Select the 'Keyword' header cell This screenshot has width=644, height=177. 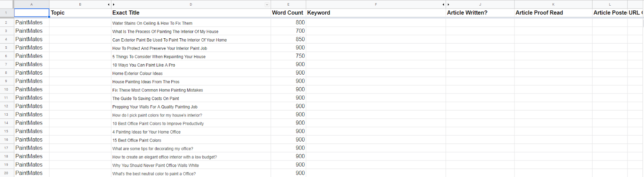[x=376, y=13]
